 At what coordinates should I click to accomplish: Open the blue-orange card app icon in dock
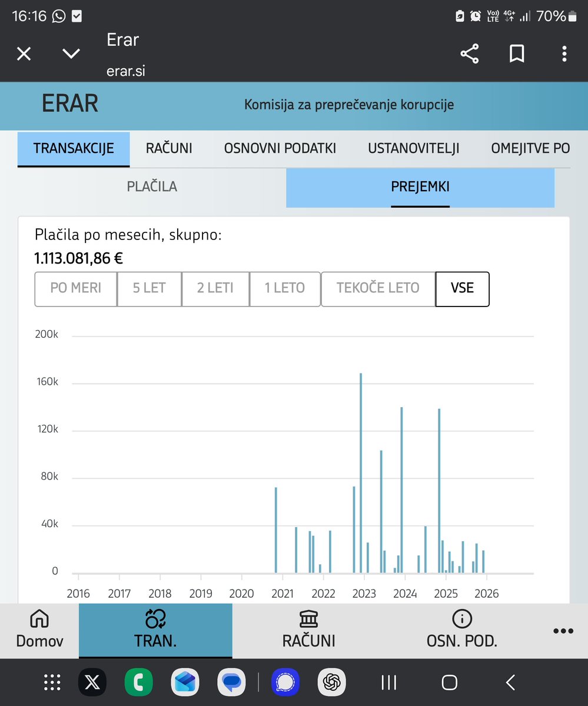tap(185, 682)
